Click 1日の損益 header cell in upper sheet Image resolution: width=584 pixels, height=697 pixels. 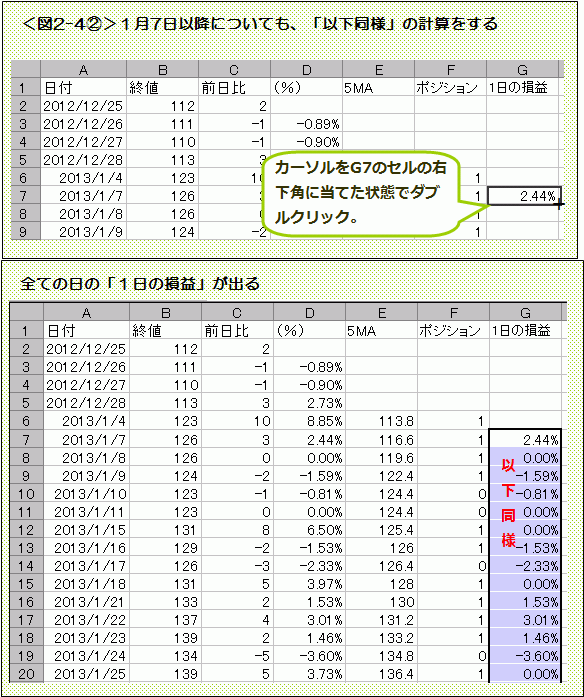[522, 88]
